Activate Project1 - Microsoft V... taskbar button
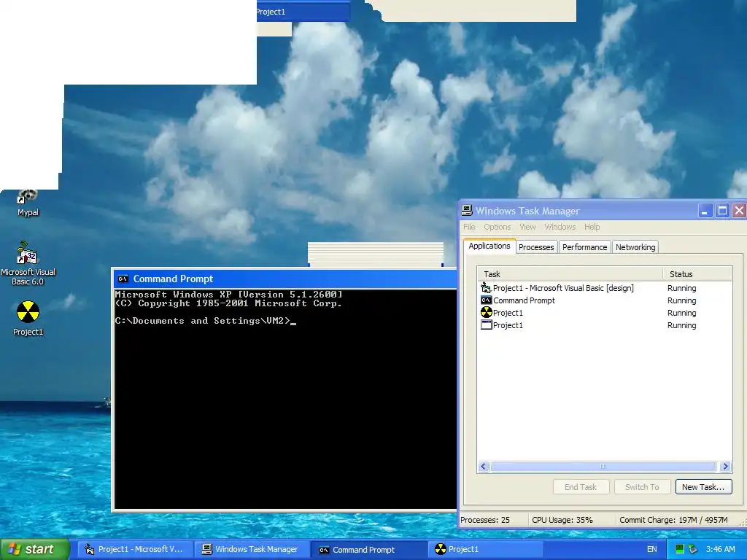This screenshot has height=560, width=747. coord(135,549)
